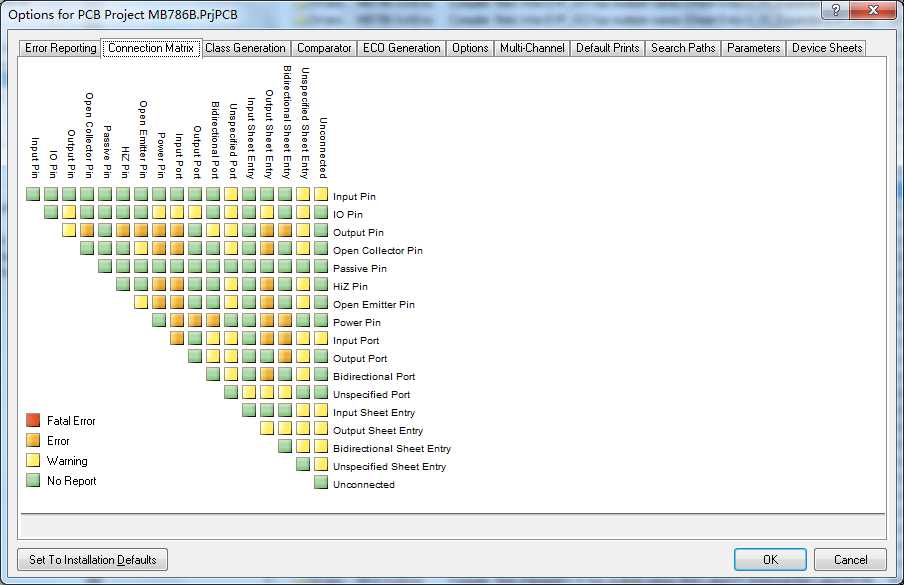
Task: Toggle Unspecified Sheet Entry row, Unconnected column cell
Action: click(x=321, y=464)
